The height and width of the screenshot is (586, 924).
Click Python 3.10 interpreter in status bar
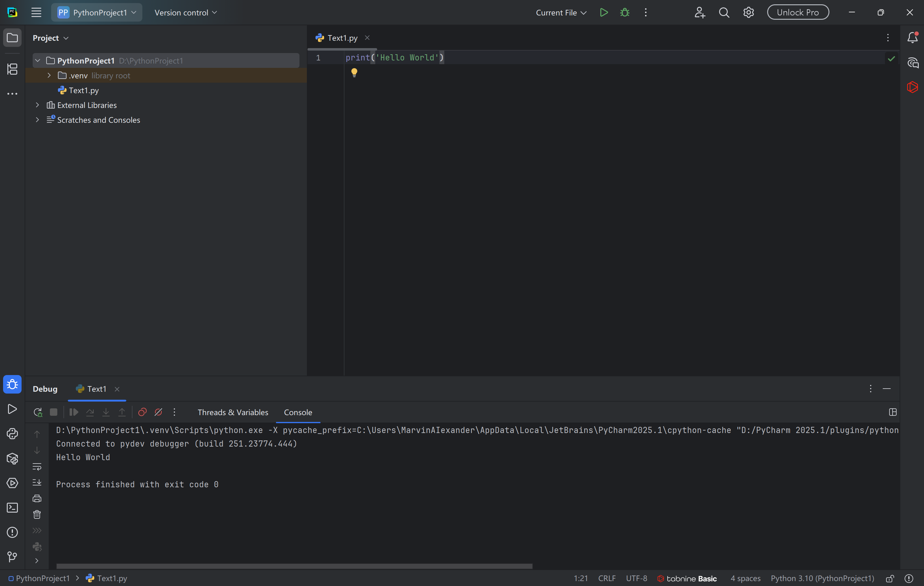pyautogui.click(x=822, y=578)
